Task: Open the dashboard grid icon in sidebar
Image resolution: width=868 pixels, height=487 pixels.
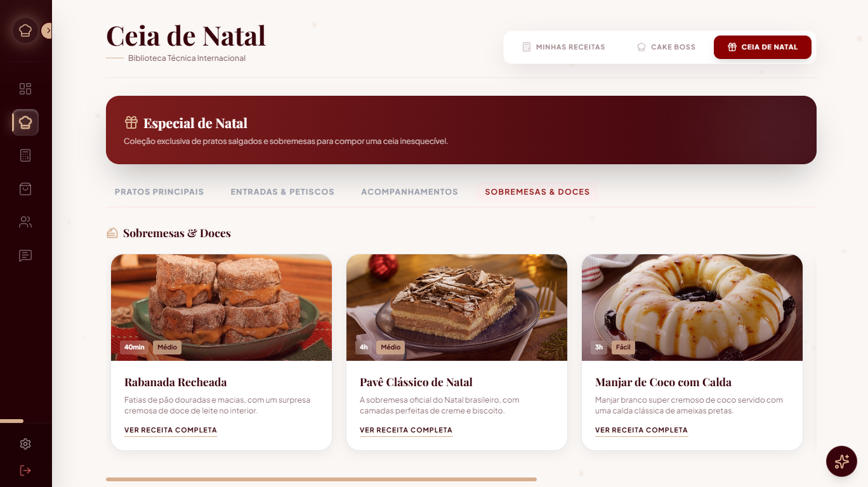Action: pos(25,89)
